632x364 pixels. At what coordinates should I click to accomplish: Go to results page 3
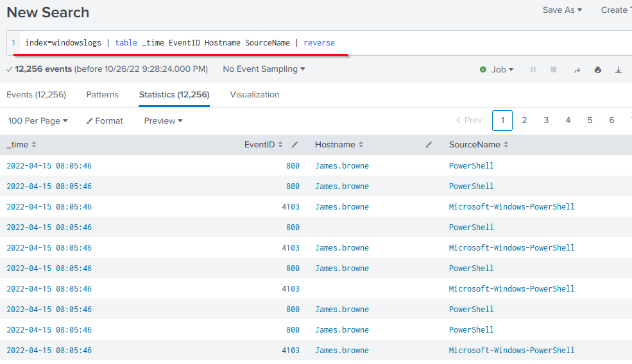pos(546,120)
